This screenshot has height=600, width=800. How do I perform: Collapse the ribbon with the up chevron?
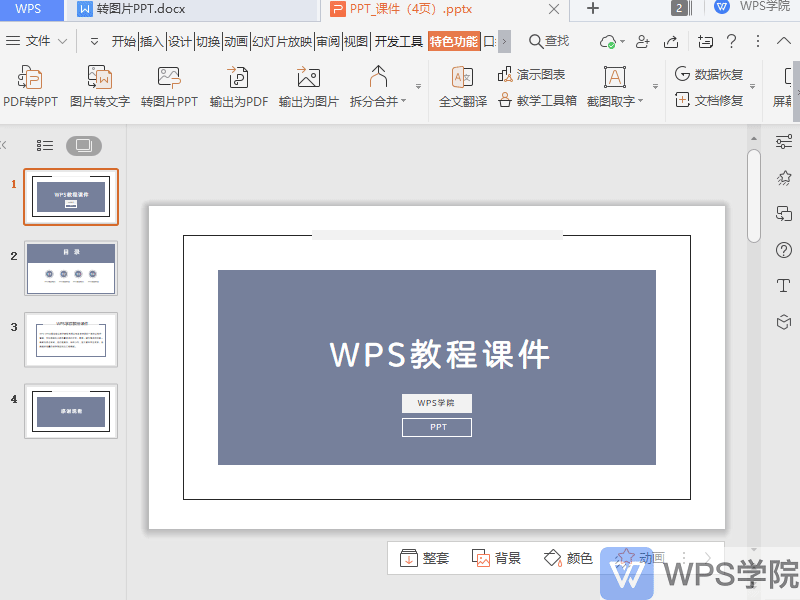(784, 41)
